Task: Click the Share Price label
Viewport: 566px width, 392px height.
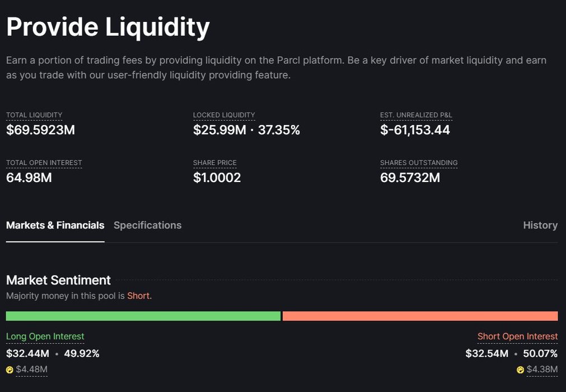Action: [x=215, y=163]
